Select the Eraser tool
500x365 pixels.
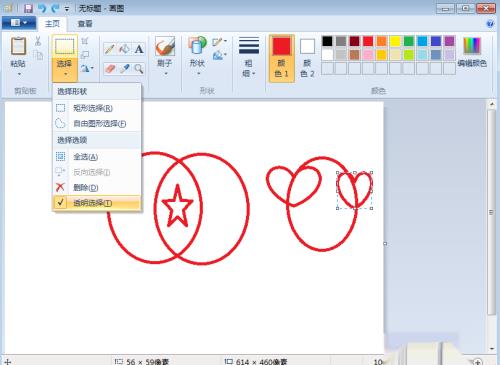(110, 69)
